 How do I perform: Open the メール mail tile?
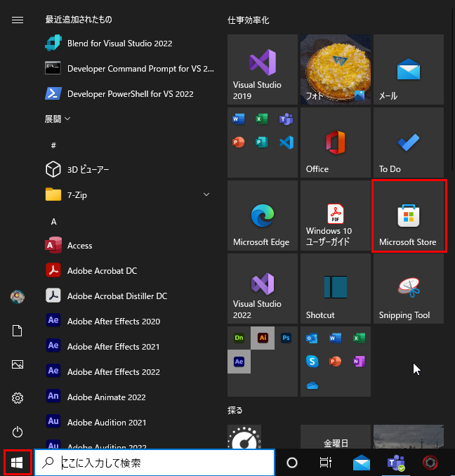tap(409, 70)
